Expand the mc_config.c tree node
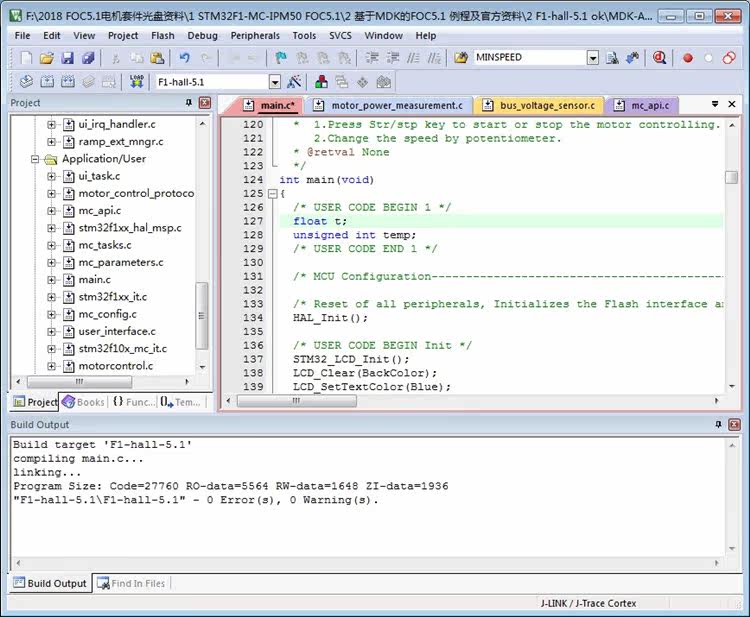Image resolution: width=750 pixels, height=617 pixels. point(51,314)
